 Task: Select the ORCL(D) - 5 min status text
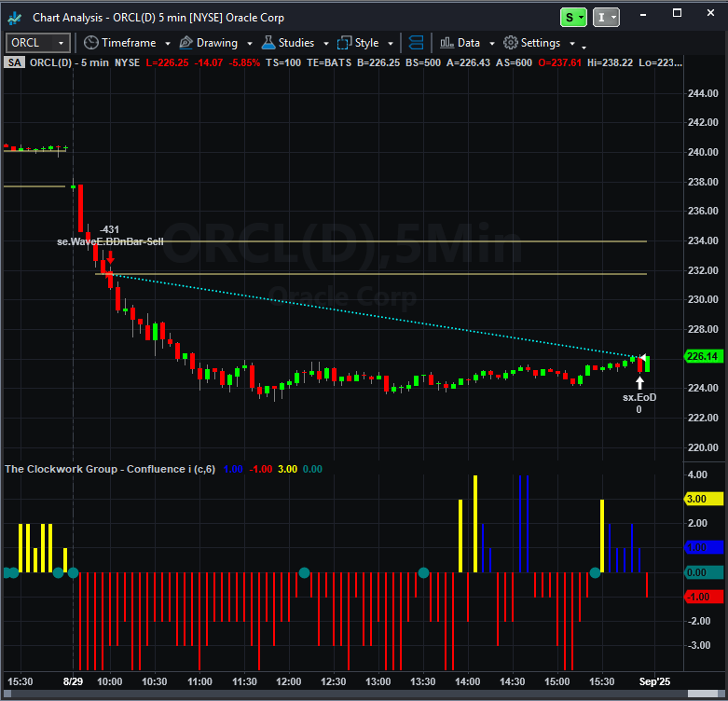coord(69,62)
